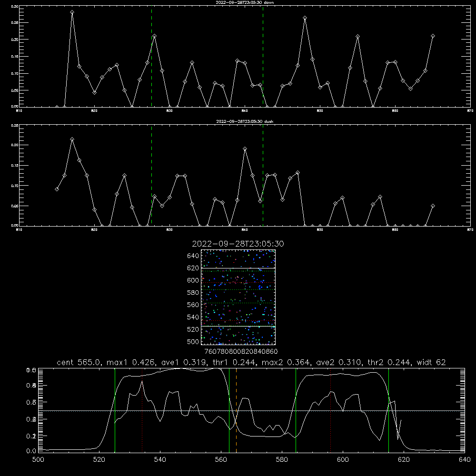
Task: Click the dawn plot y-axis label 0.20
Action: [x=15, y=40]
